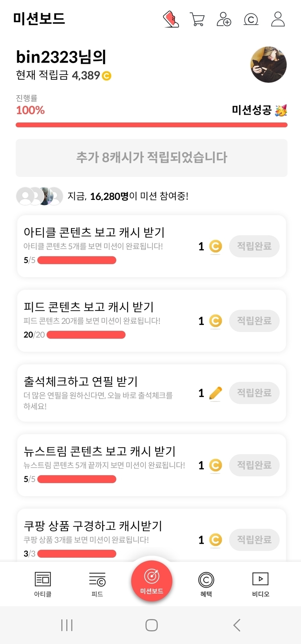This screenshot has height=644, width=301.
Task: Tap the red sneaker icon in header
Action: click(x=171, y=19)
